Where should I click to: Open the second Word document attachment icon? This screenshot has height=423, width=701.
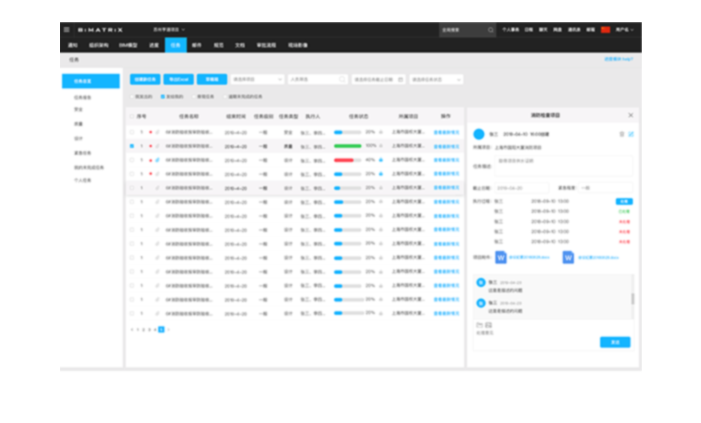coord(568,258)
